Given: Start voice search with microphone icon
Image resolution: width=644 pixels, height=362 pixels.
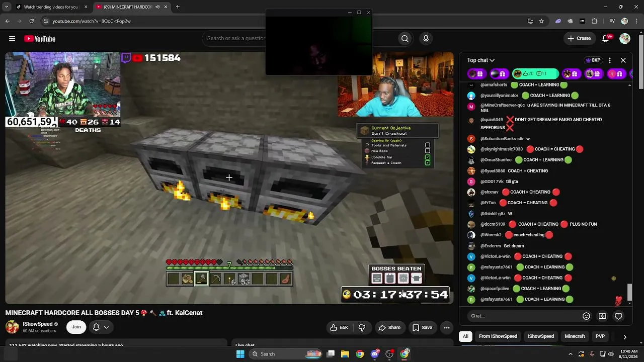Looking at the screenshot, I should point(426,39).
